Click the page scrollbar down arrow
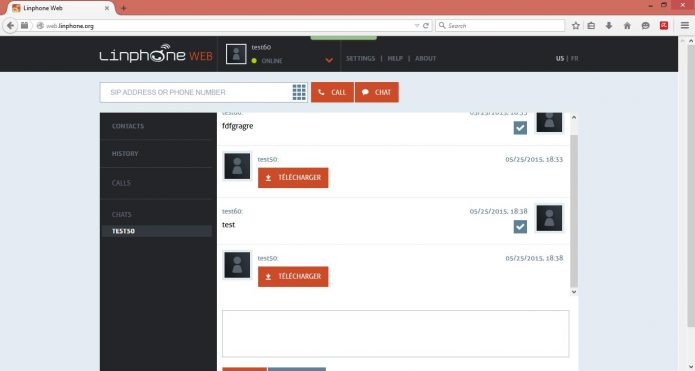Screen dimensions: 695x371 (691, 366)
